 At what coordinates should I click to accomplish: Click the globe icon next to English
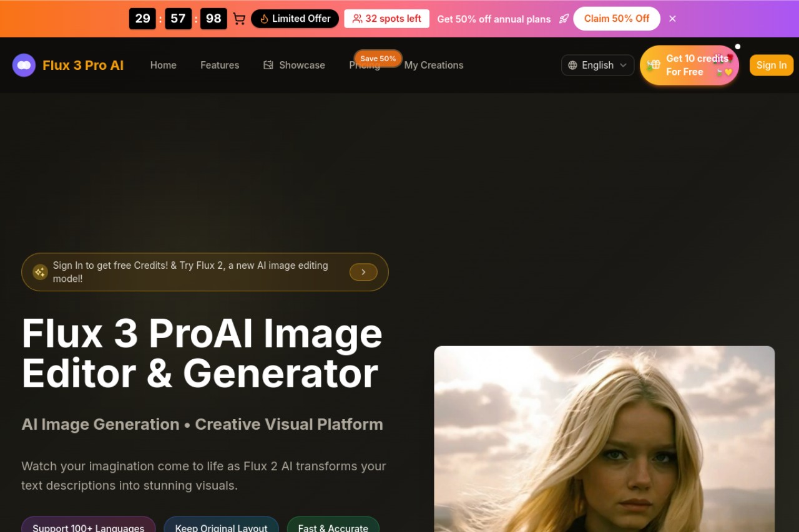click(572, 65)
